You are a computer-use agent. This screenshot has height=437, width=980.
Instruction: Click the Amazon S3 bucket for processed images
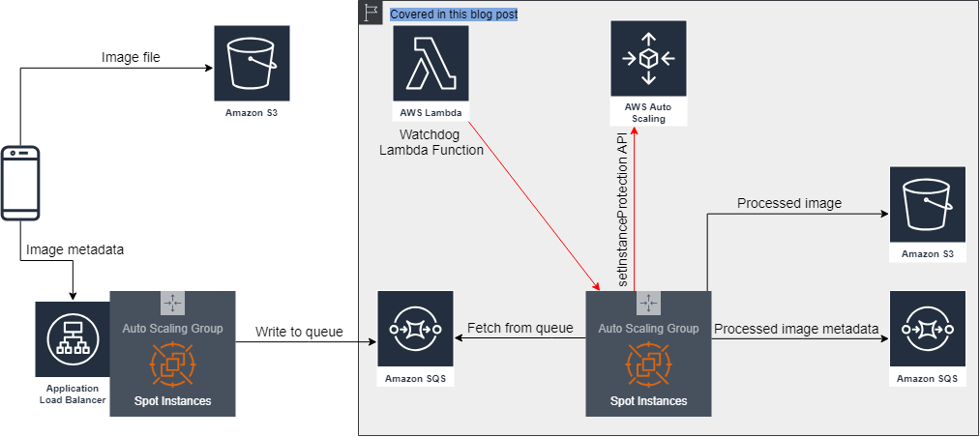(928, 206)
